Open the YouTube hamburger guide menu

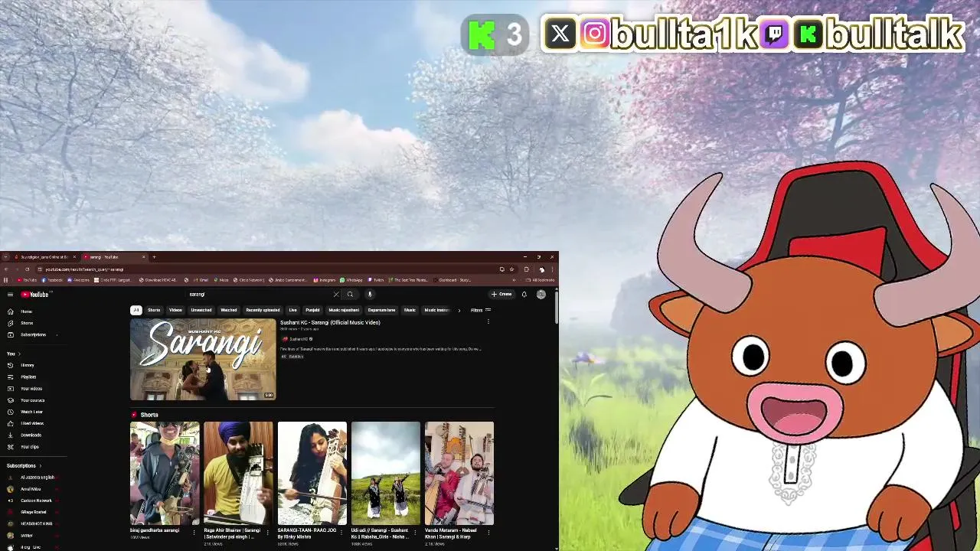(x=10, y=295)
